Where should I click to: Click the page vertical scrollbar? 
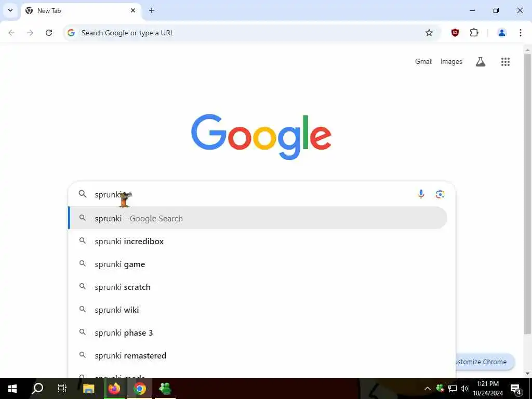527,193
